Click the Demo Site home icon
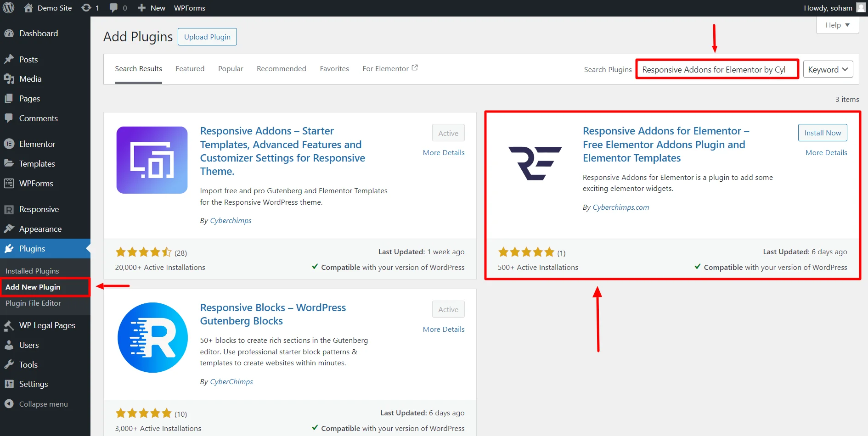Viewport: 868px width, 436px height. tap(28, 8)
